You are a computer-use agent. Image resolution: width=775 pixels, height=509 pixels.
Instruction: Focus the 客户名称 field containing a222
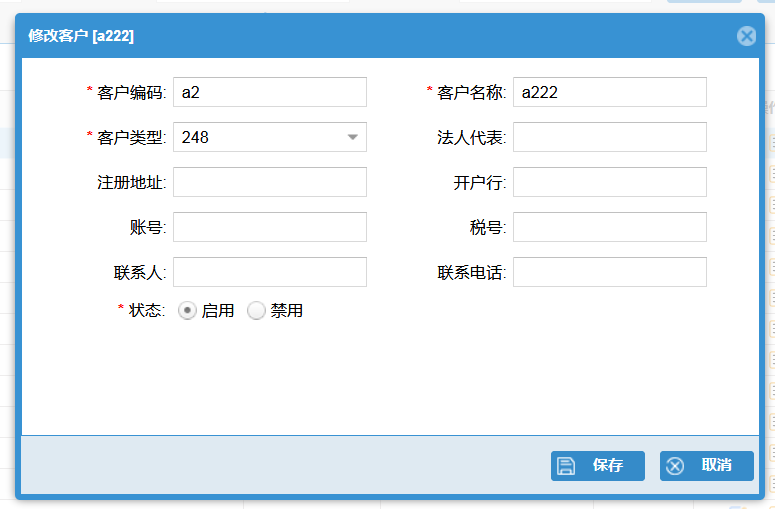[609, 92]
